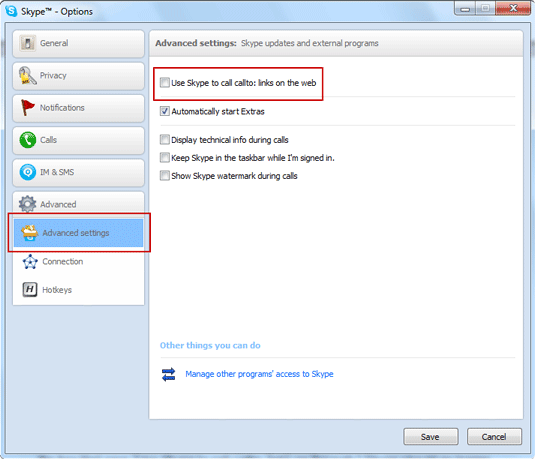Screen dimensions: 535x459
Task: Select the Advanced settings sidebar item
Action: (78, 233)
